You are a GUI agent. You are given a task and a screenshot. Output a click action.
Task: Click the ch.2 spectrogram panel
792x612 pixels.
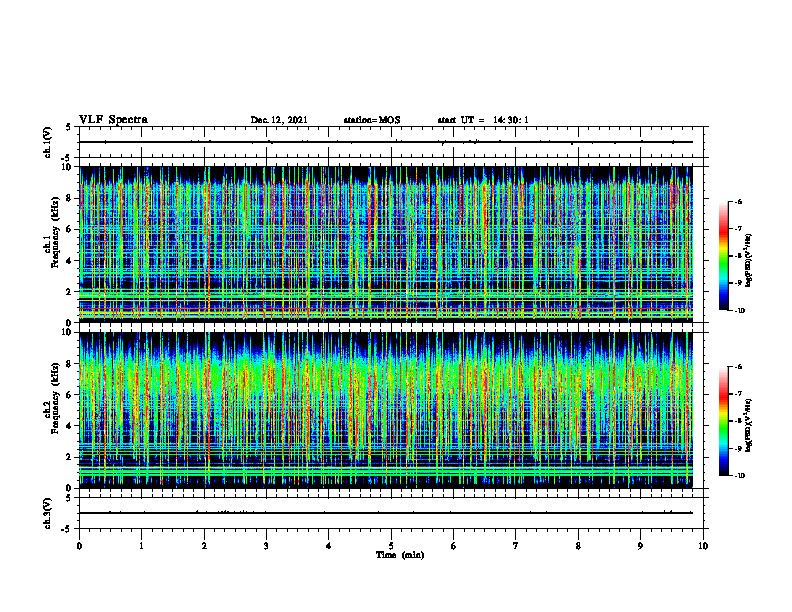click(386, 410)
